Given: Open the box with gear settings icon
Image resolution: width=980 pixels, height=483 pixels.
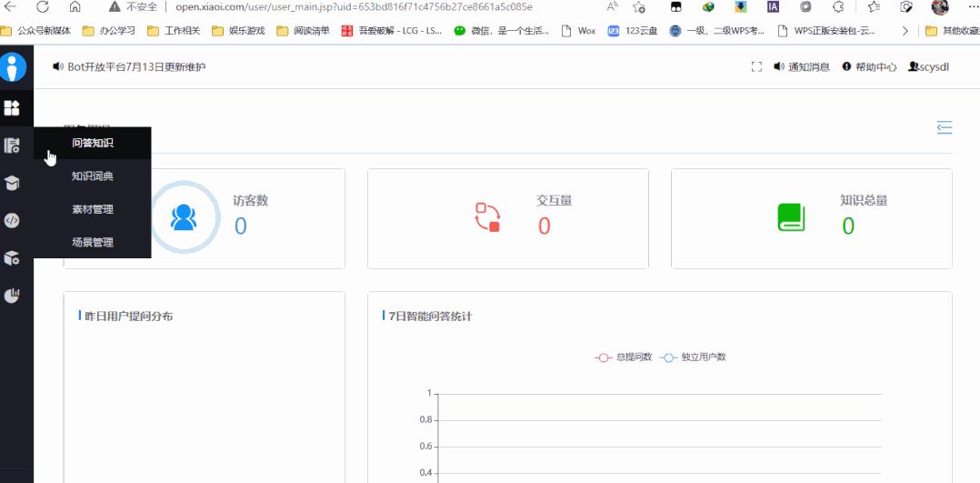Looking at the screenshot, I should (x=12, y=257).
